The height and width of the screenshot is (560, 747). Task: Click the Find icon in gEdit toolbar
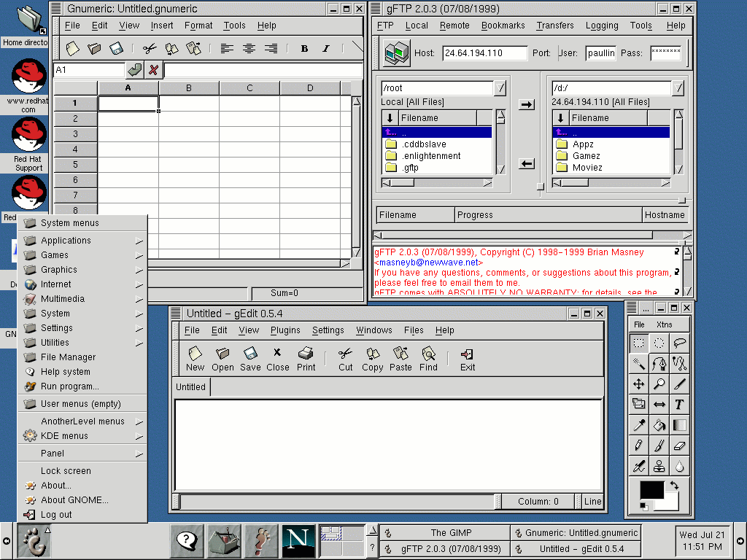(428, 358)
